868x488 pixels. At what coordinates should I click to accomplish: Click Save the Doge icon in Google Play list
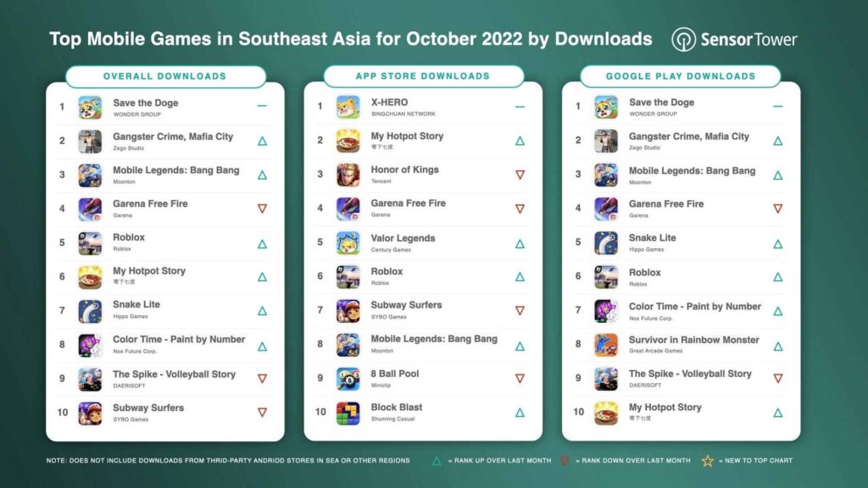click(605, 107)
